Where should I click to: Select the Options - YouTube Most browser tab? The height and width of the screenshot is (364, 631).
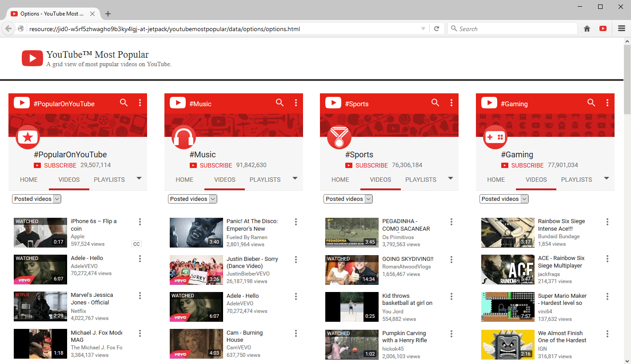(53, 14)
